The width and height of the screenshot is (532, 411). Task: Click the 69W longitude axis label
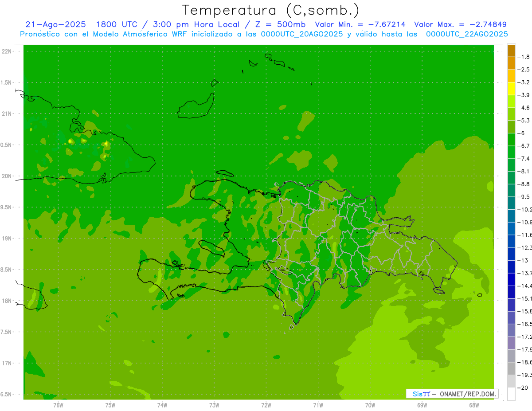point(422,405)
